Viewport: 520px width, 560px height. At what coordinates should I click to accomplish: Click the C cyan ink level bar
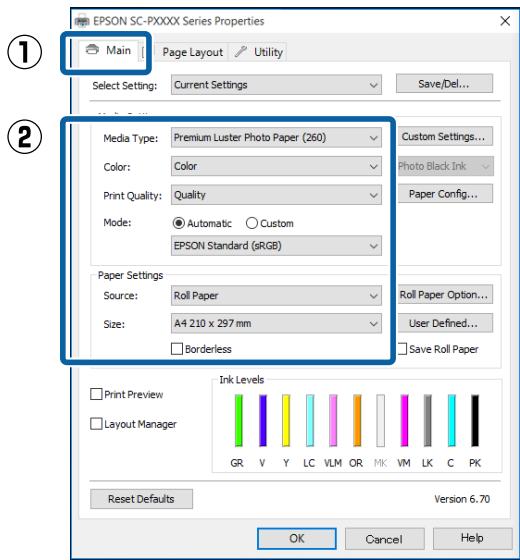point(451,420)
